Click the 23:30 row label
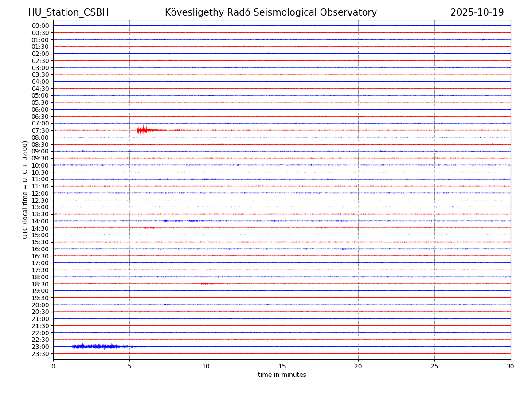This screenshot has width=532, height=399. (40, 354)
